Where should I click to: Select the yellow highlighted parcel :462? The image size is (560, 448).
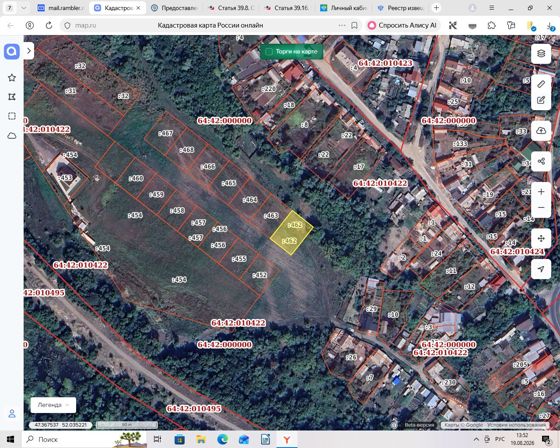coord(291,233)
